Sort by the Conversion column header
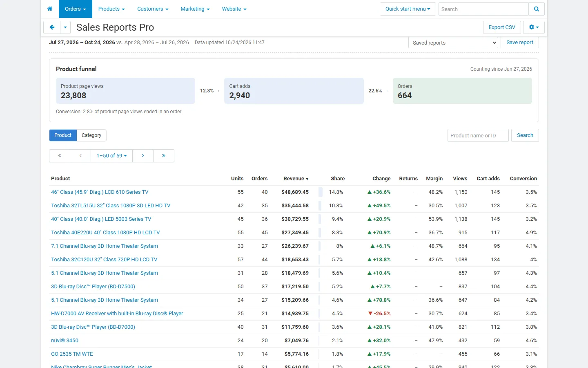Viewport: 588px width, 368px height. pyautogui.click(x=523, y=179)
